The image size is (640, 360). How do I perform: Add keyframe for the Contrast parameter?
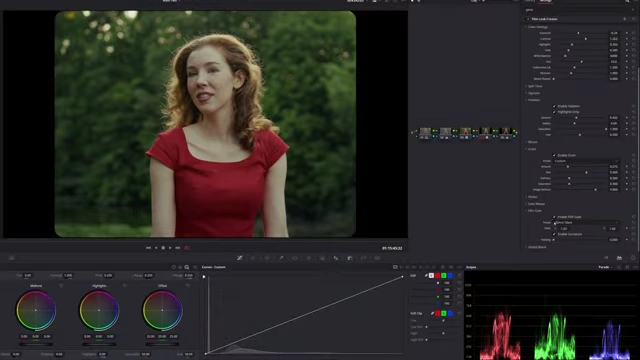tap(627, 38)
